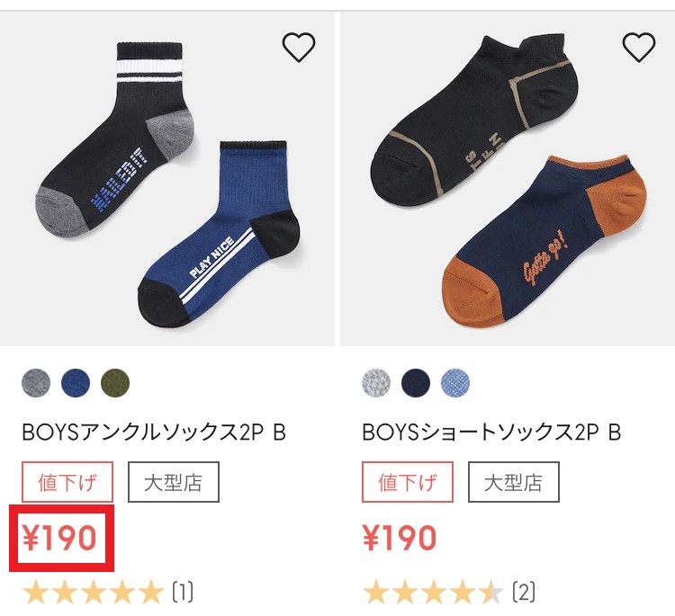
Task: Click the ¥190 price of short socks
Action: [400, 538]
